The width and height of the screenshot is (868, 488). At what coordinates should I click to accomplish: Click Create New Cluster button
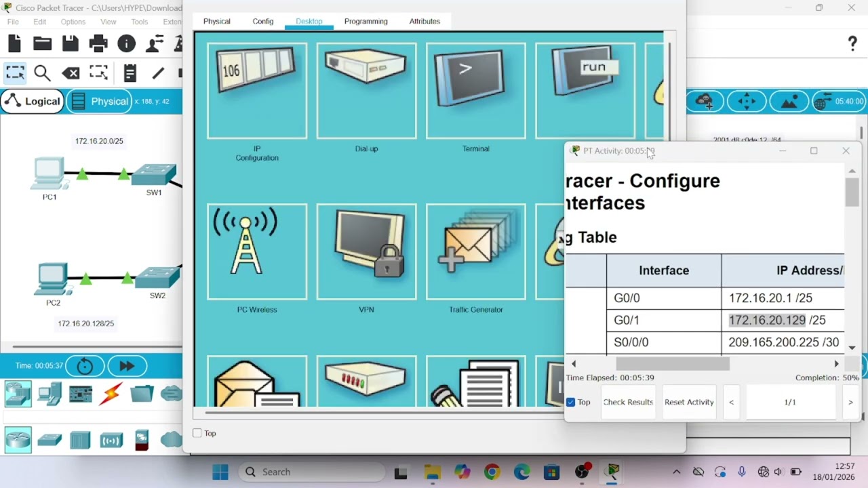click(705, 102)
